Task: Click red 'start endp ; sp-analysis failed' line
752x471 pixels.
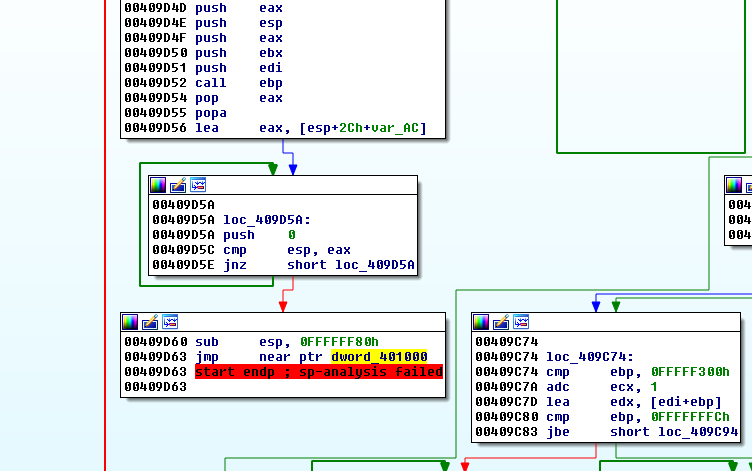Action: coord(318,372)
